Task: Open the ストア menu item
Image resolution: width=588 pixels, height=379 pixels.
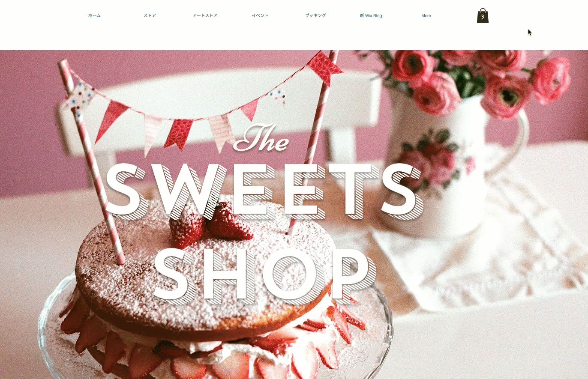Action: (x=150, y=15)
